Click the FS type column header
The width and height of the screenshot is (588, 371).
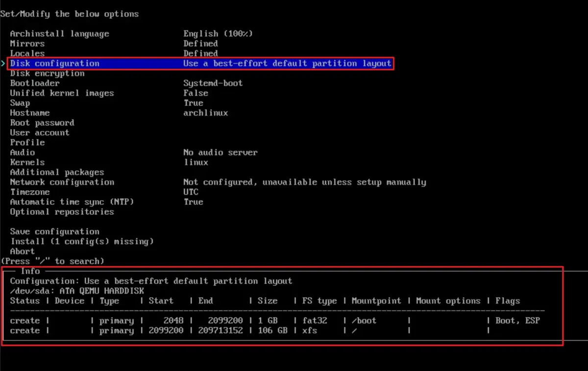[319, 301]
